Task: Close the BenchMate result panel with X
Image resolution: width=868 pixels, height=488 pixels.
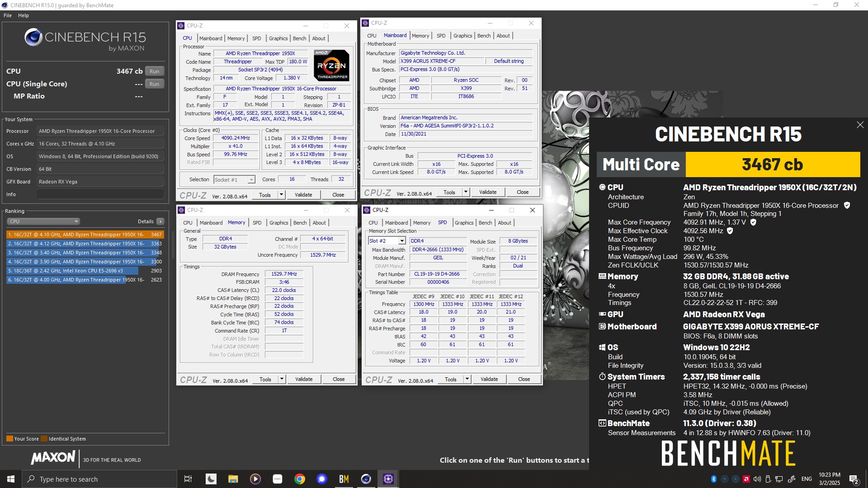Action: click(x=860, y=125)
